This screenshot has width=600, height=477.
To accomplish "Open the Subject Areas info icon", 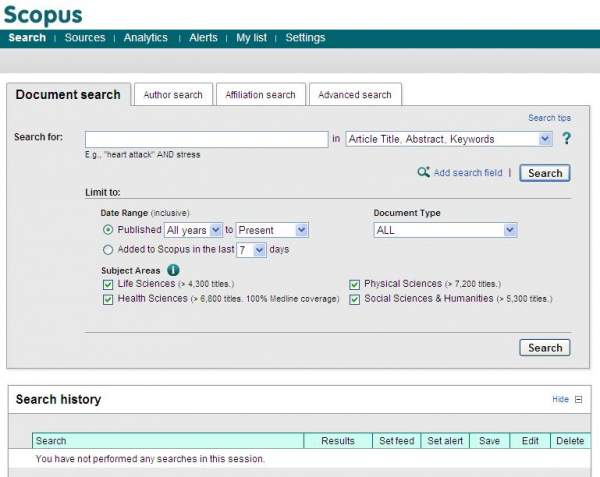I will [173, 270].
